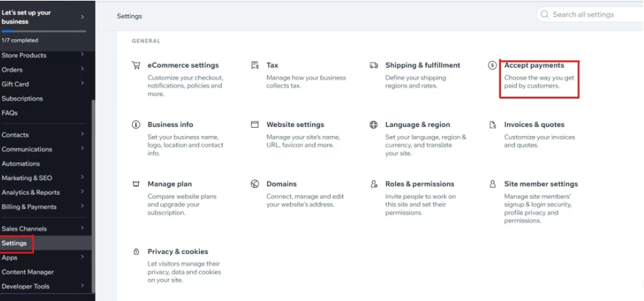Image resolution: width=644 pixels, height=301 pixels.
Task: Click the eCommerce settings cart icon
Action: 135,65
